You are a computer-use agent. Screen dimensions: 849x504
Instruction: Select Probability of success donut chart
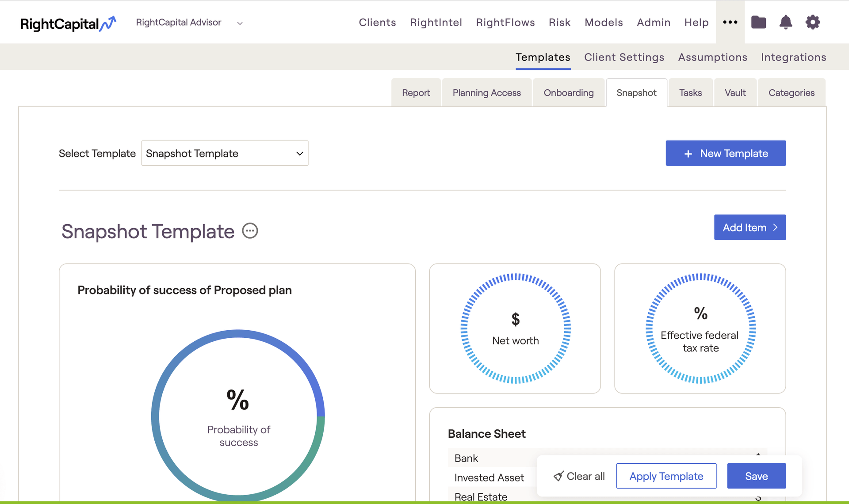click(238, 416)
